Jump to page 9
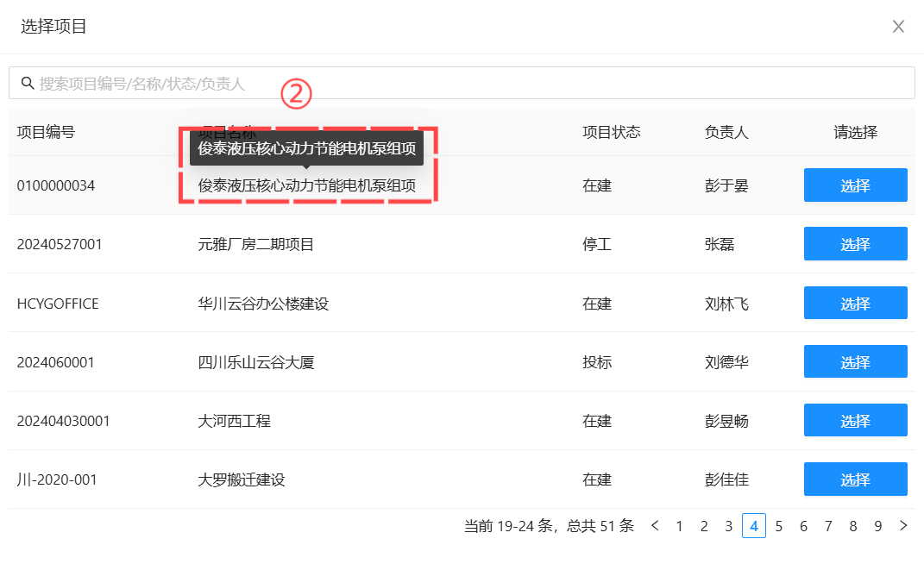The height and width of the screenshot is (564, 924). pos(878,526)
